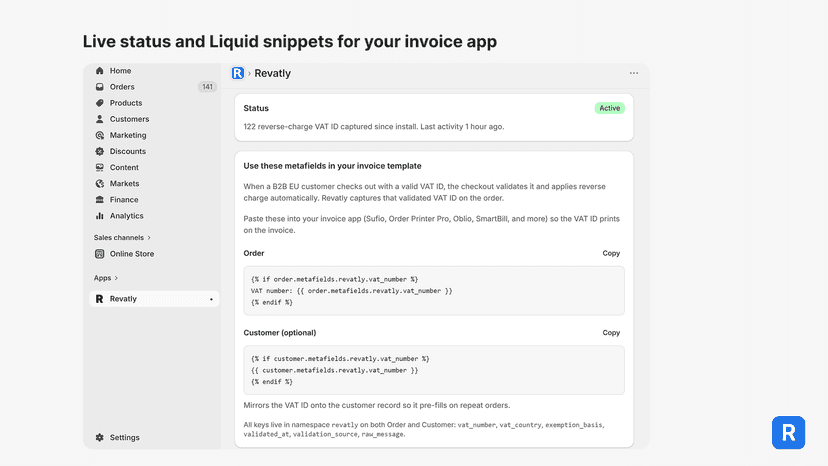Click the Orders inbox icon
The height and width of the screenshot is (466, 828).
coord(99,87)
